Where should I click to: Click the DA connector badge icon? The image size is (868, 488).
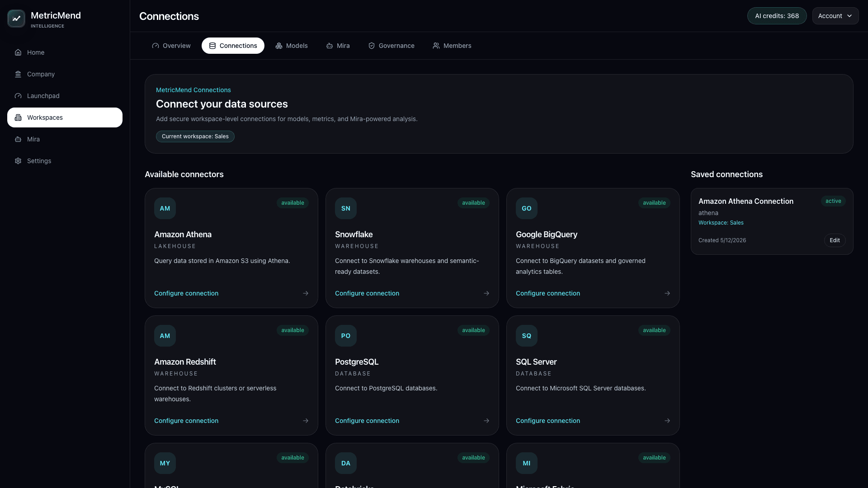tap(346, 463)
